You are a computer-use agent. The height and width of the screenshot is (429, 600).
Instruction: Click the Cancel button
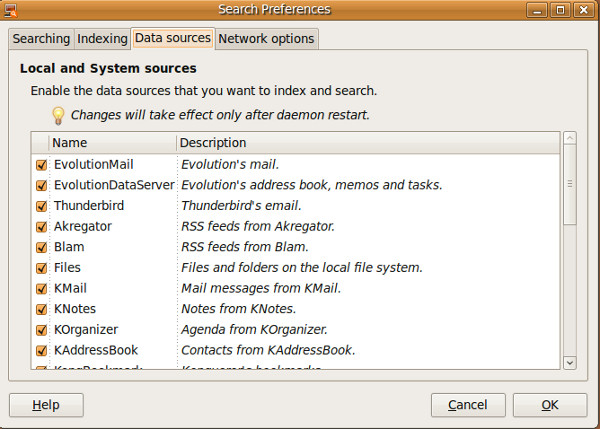tap(468, 405)
